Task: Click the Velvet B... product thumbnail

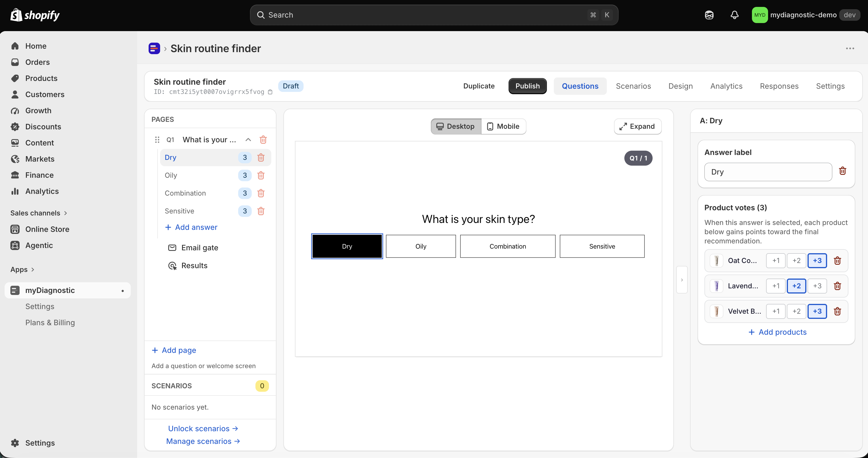Action: point(716,311)
